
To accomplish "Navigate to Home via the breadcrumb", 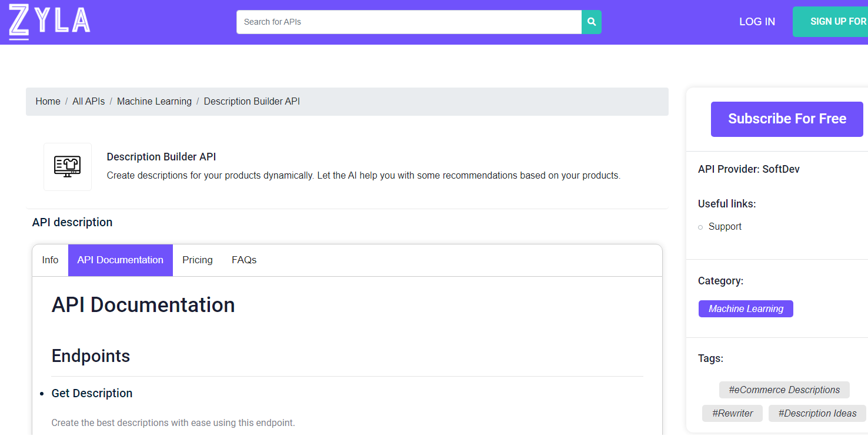I will pos(48,101).
